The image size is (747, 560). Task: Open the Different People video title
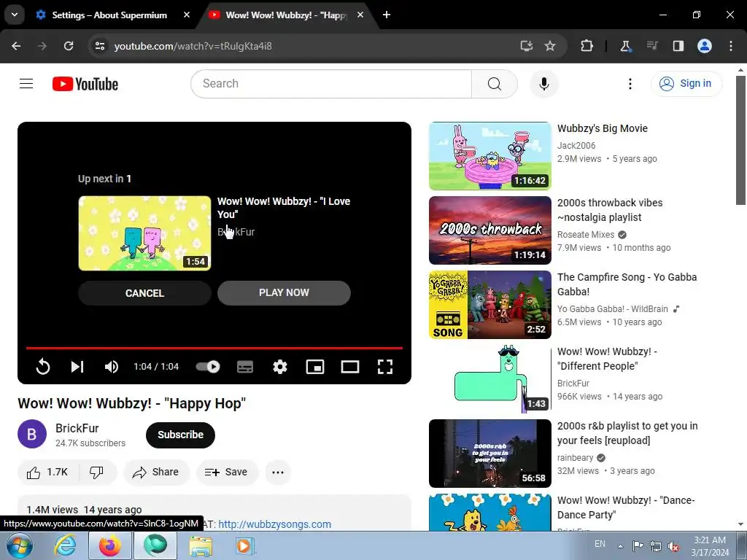click(608, 359)
